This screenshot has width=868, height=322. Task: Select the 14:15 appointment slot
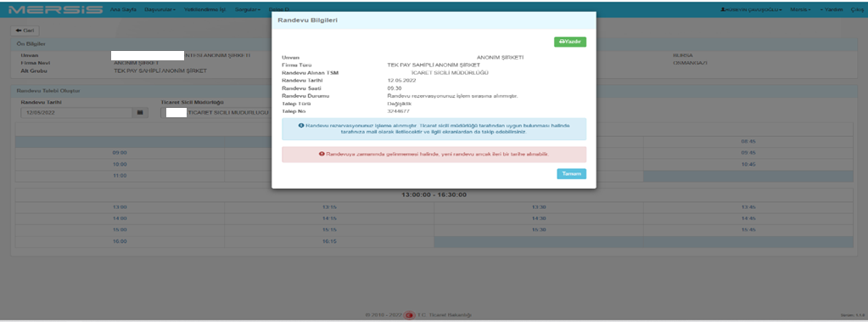click(329, 219)
